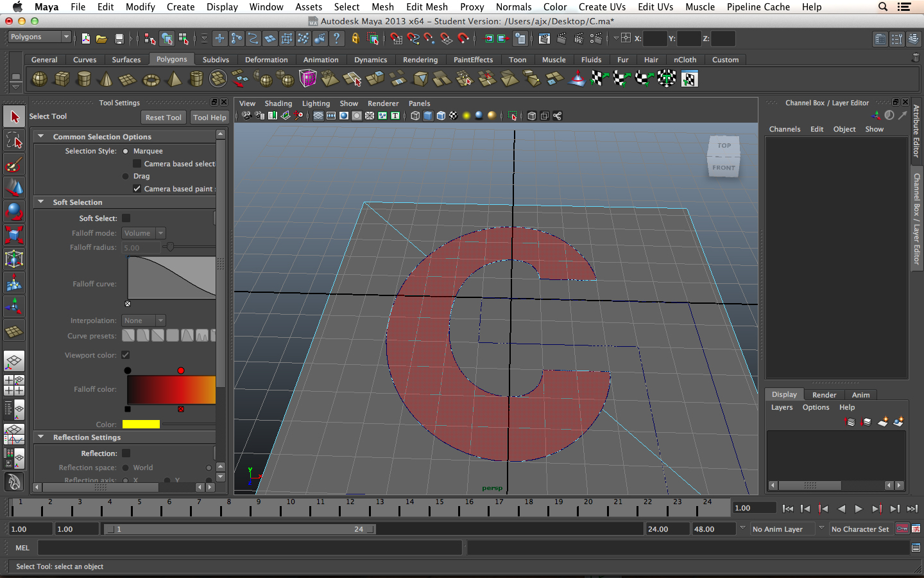The width and height of the screenshot is (924, 578).
Task: Open the Falloff mode Volume dropdown
Action: pyautogui.click(x=144, y=233)
